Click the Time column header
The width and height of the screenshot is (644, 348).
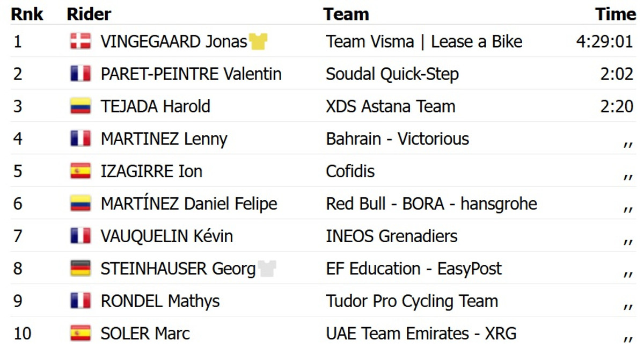pos(615,15)
